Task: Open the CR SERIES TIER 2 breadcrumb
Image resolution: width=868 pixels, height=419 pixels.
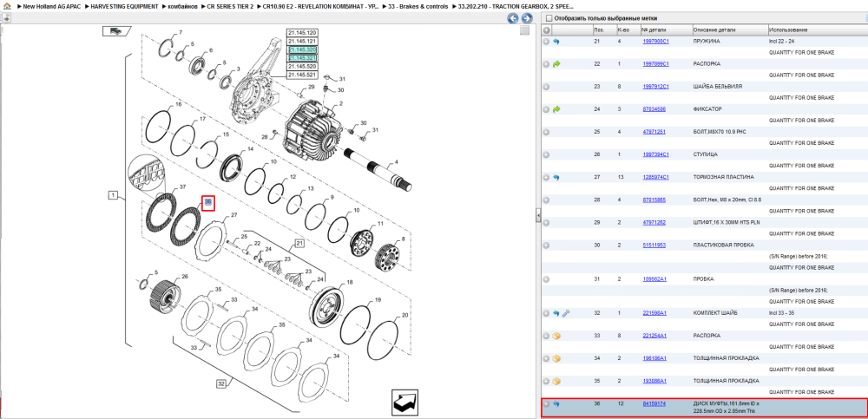Action: point(230,6)
